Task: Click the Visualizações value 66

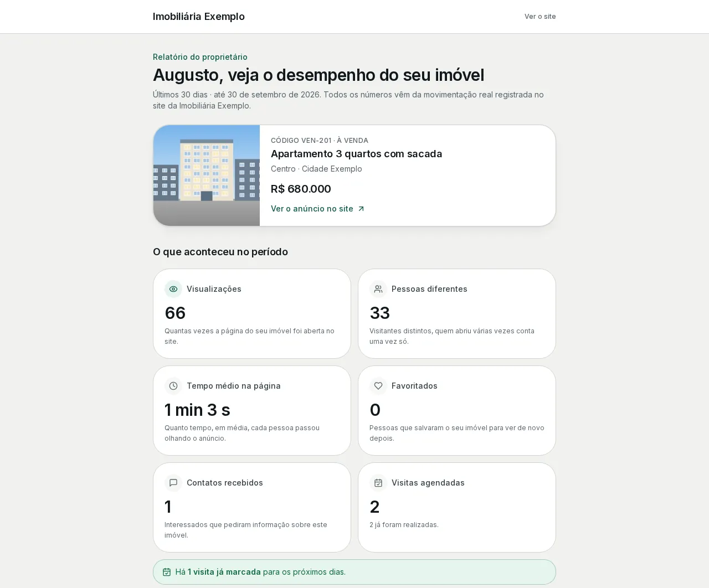Action: click(175, 313)
